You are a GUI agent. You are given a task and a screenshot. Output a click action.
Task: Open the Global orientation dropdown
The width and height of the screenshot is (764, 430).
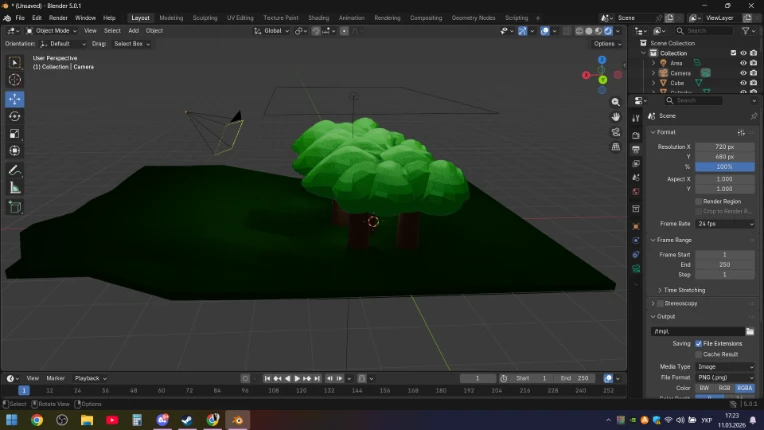[x=271, y=31]
